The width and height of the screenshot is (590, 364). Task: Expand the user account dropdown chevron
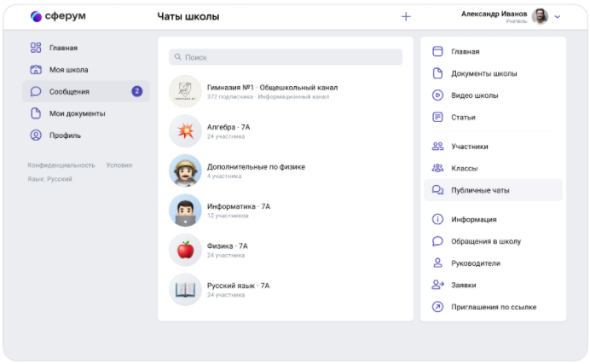558,17
